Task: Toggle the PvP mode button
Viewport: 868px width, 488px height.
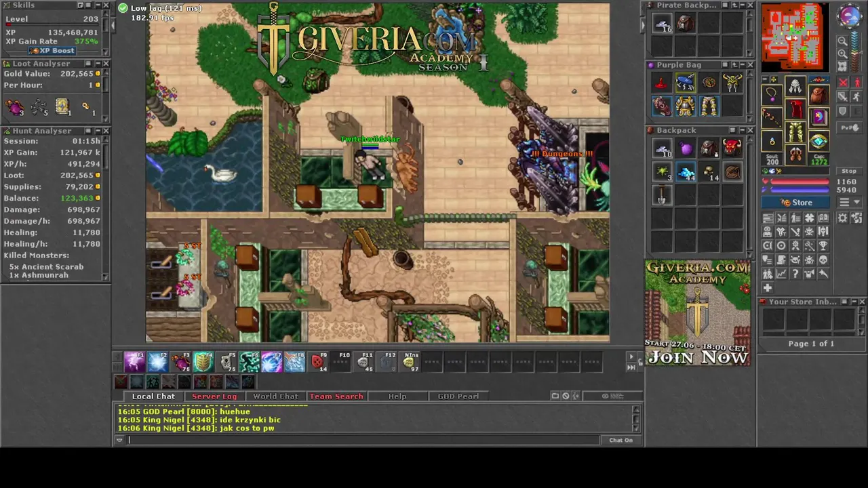Action: pyautogui.click(x=850, y=127)
